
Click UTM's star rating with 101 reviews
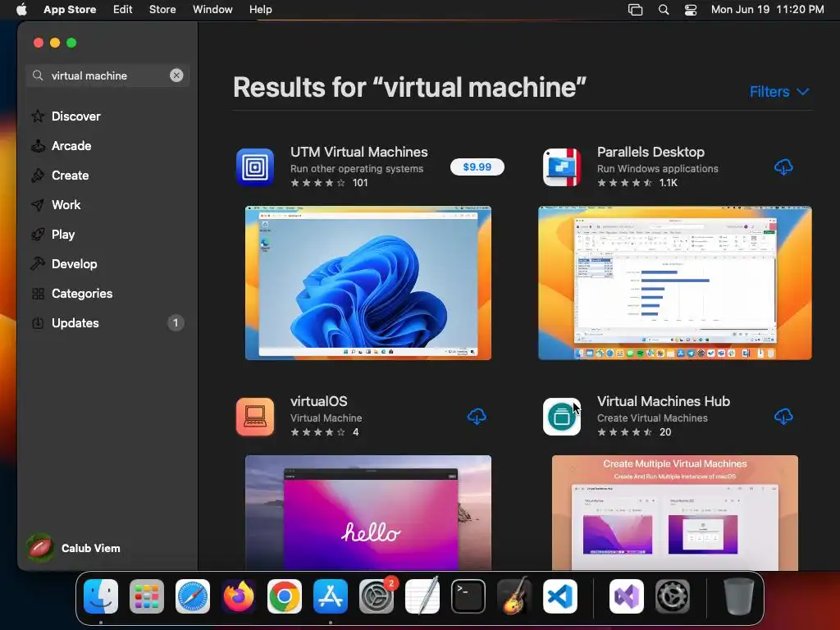click(x=329, y=183)
